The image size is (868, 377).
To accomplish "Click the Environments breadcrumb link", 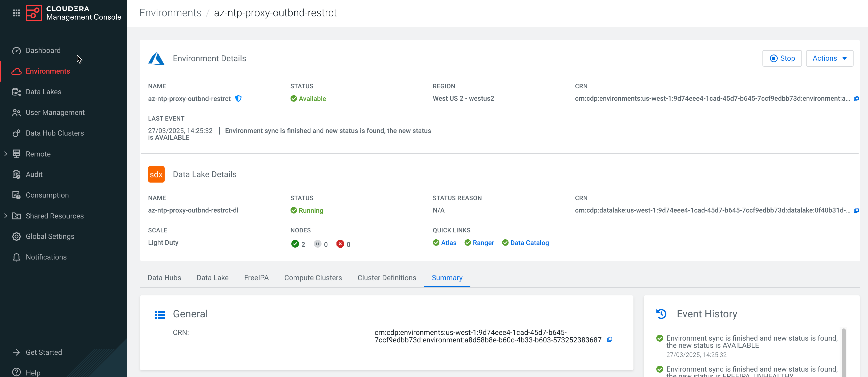I will (x=170, y=13).
